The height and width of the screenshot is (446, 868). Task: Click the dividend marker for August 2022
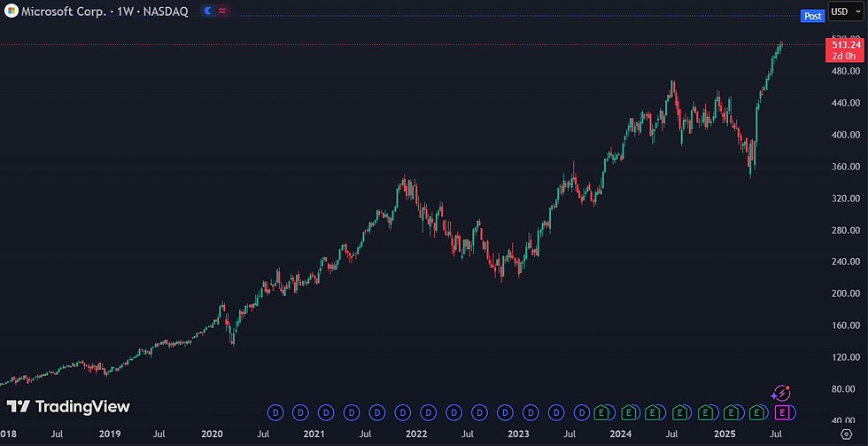point(479,412)
